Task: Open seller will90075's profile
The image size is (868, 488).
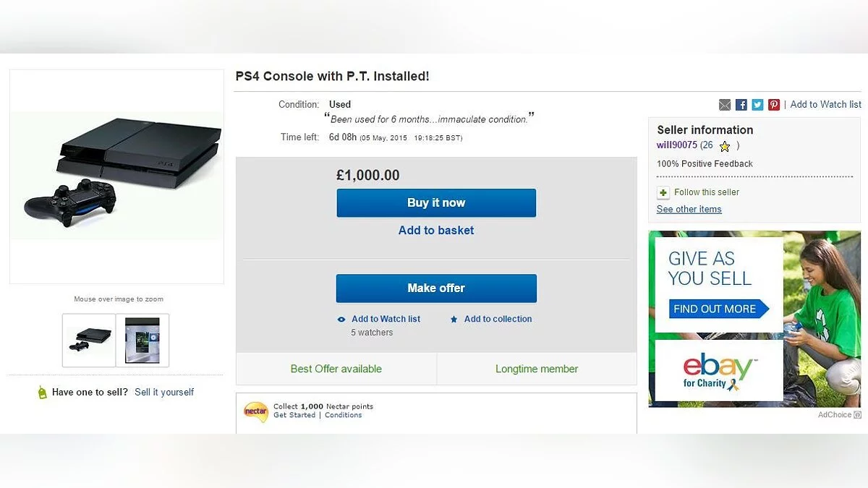Action: pos(677,145)
